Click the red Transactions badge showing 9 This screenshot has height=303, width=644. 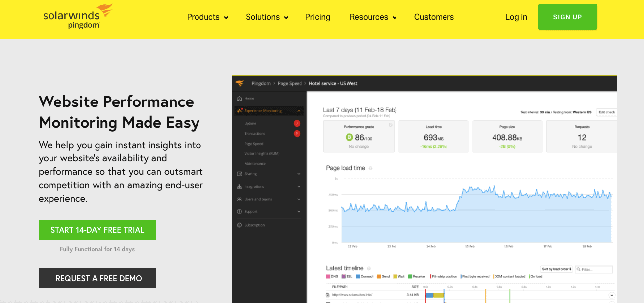(x=297, y=133)
